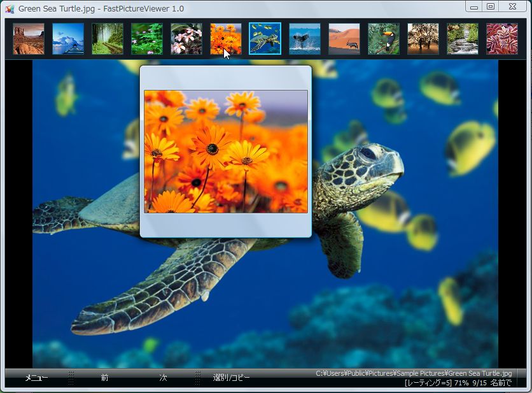
Task: Go to next image with 次 button
Action: [163, 378]
